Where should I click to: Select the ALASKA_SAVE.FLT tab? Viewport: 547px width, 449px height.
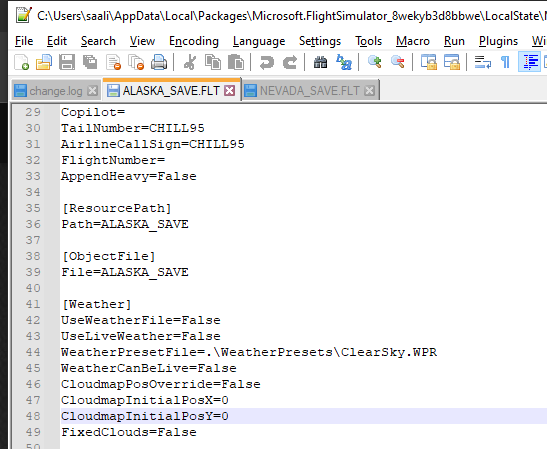[171, 90]
